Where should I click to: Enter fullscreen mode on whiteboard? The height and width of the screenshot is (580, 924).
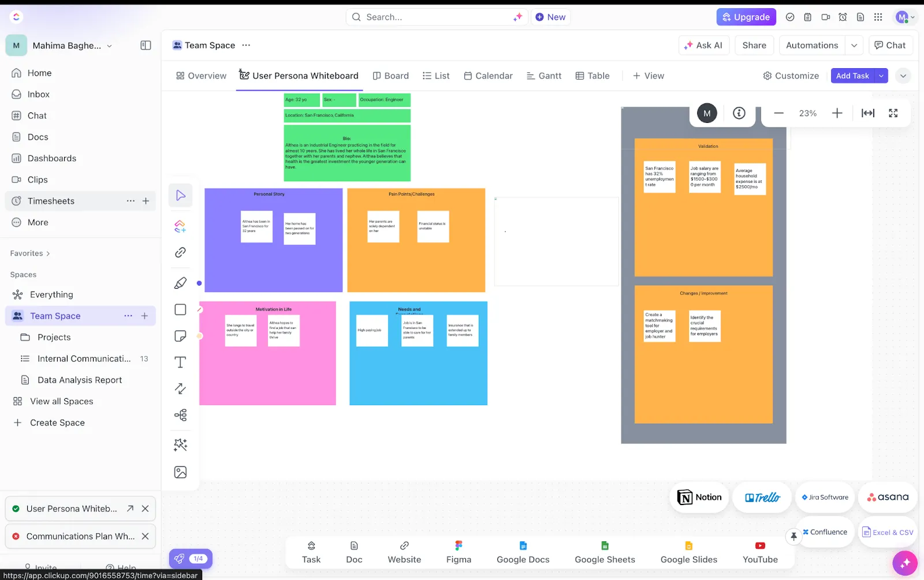point(893,113)
